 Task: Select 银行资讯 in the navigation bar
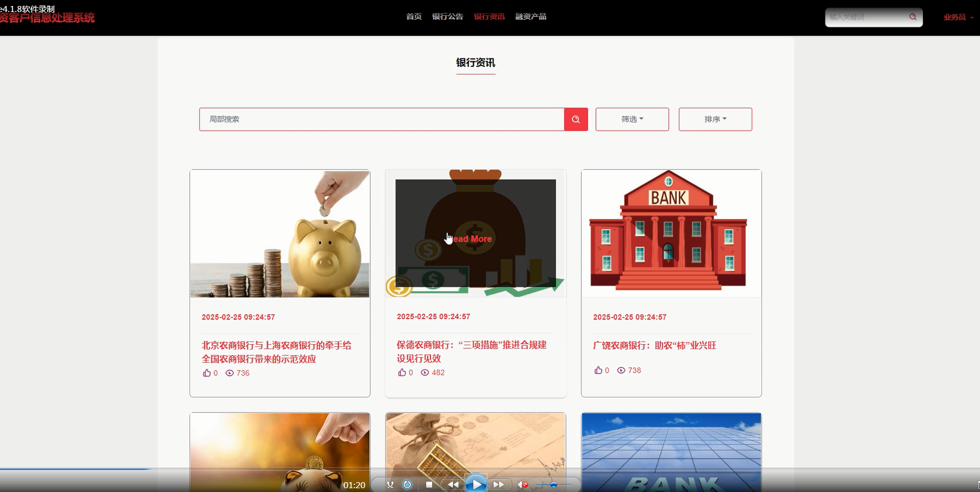pos(489,16)
